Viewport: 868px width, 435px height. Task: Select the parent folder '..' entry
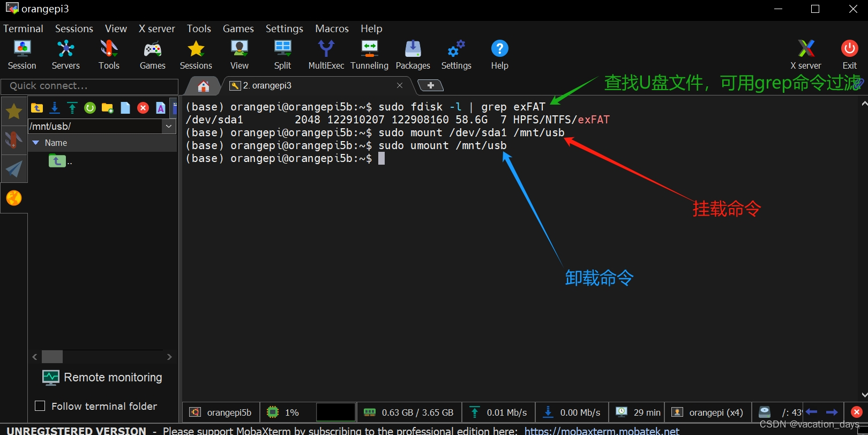60,161
